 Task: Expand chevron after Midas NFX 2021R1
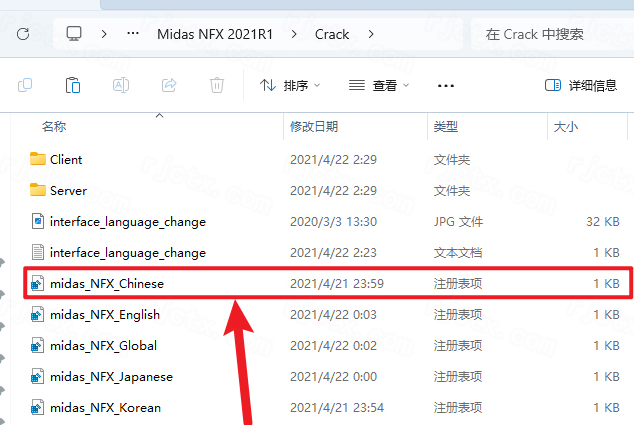(x=294, y=34)
